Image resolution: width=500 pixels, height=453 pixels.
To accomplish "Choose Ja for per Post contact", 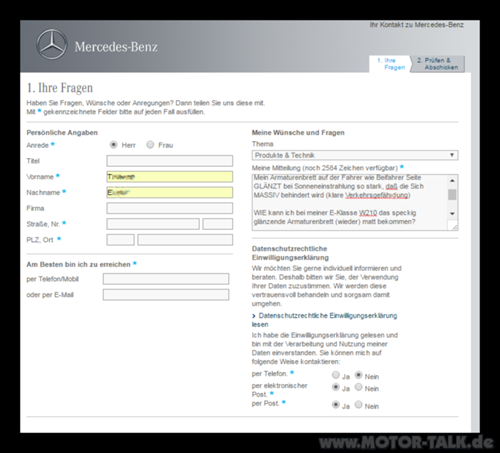I will 336,405.
